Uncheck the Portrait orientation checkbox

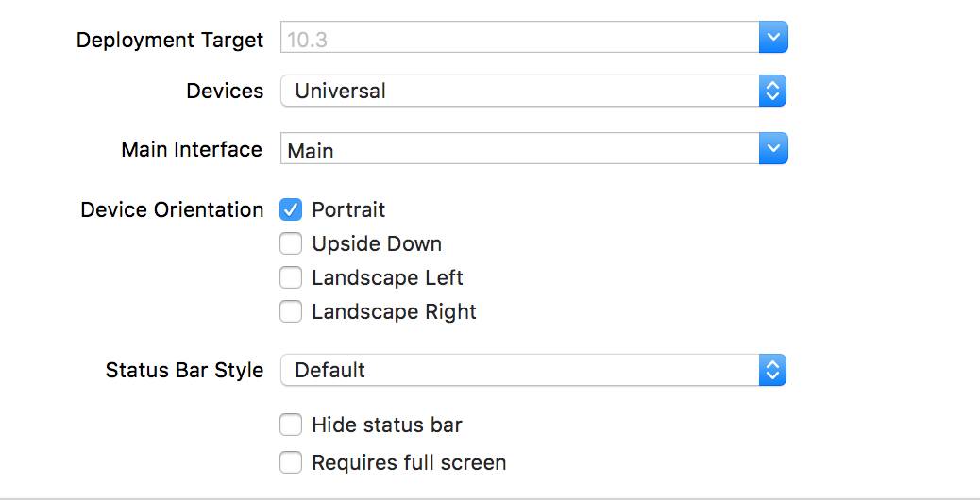291,209
